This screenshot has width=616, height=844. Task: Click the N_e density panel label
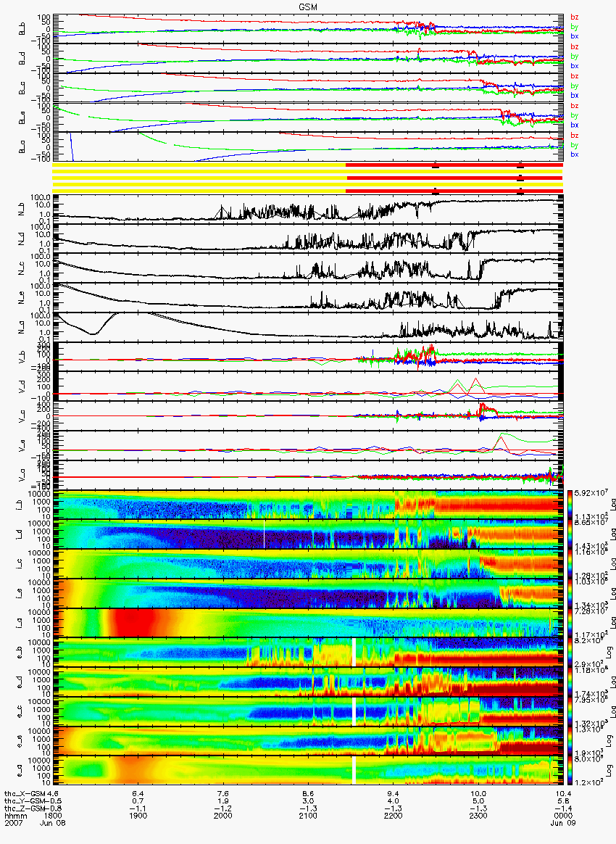22,297
